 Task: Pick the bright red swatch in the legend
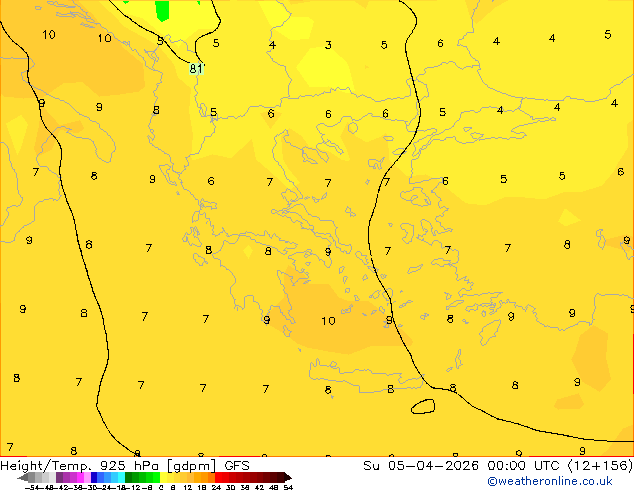click(x=218, y=477)
